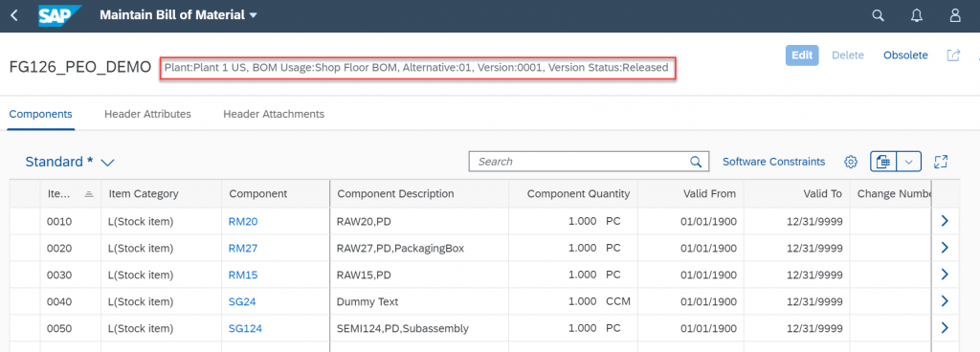Click the export to spreadsheet icon
Viewport: 980px width, 352px height.
coord(883,162)
